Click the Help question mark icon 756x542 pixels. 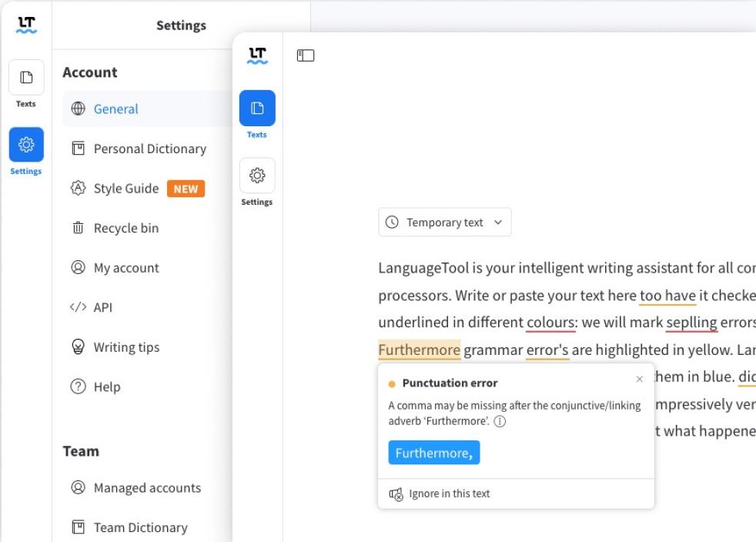point(78,386)
